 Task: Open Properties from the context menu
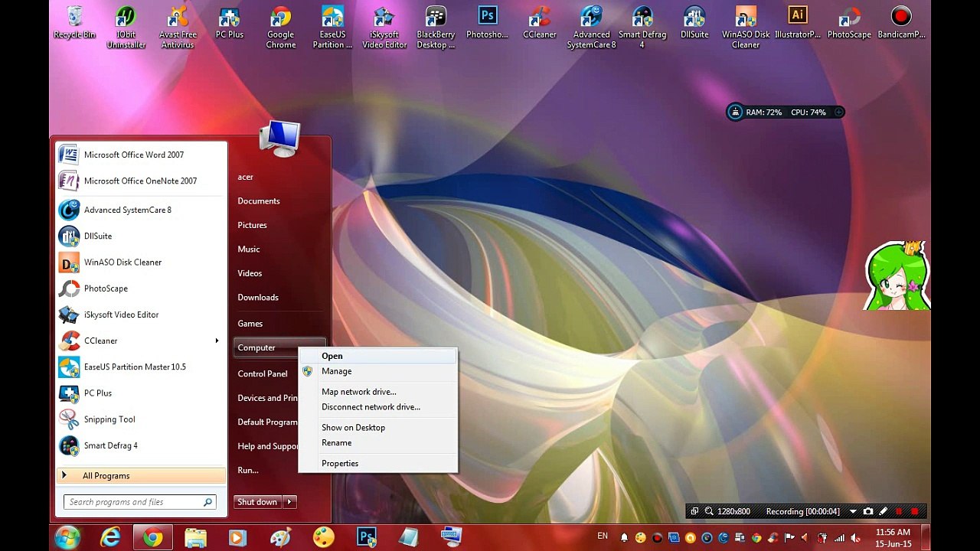click(x=378, y=464)
